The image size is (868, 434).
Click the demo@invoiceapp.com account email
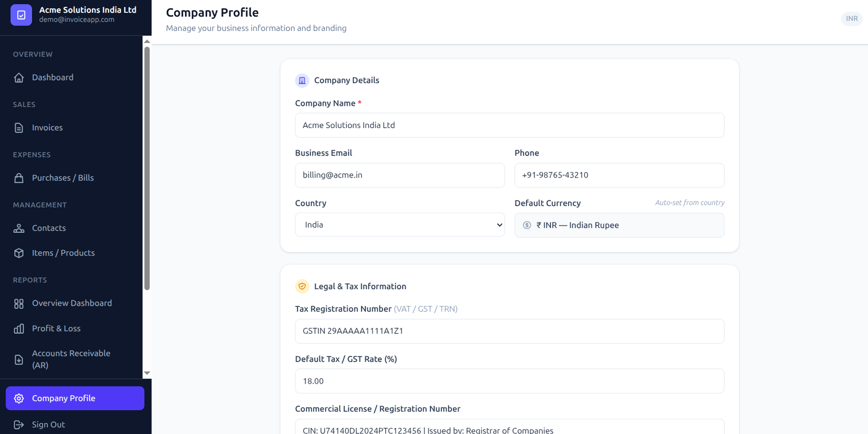coord(76,20)
